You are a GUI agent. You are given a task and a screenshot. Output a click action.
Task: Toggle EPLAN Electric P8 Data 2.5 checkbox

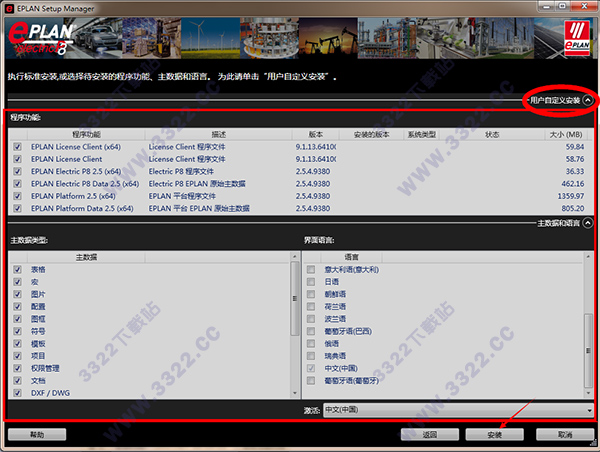pyautogui.click(x=17, y=184)
